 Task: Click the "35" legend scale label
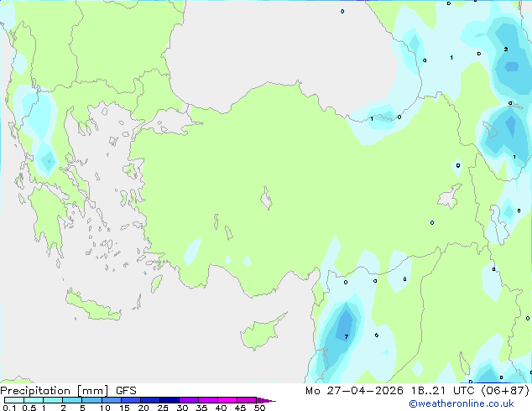click(x=201, y=408)
